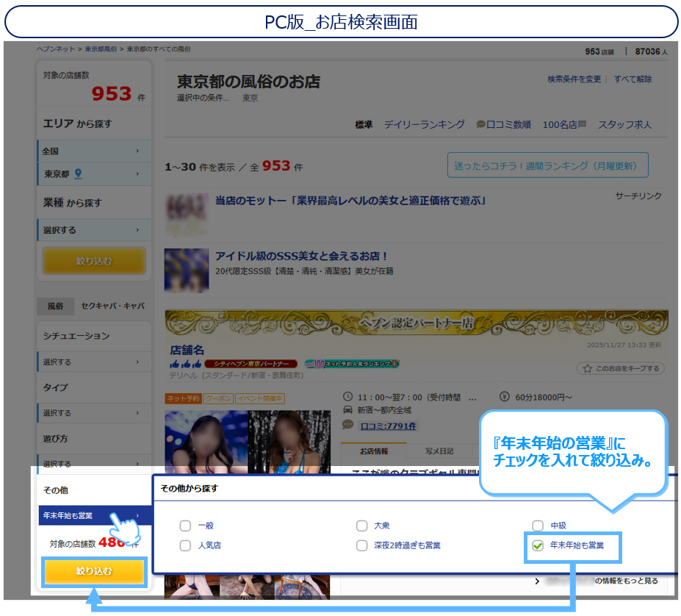The width and height of the screenshot is (681, 616).
Task: Toggle the 人気店 checkbox
Action: point(185,545)
